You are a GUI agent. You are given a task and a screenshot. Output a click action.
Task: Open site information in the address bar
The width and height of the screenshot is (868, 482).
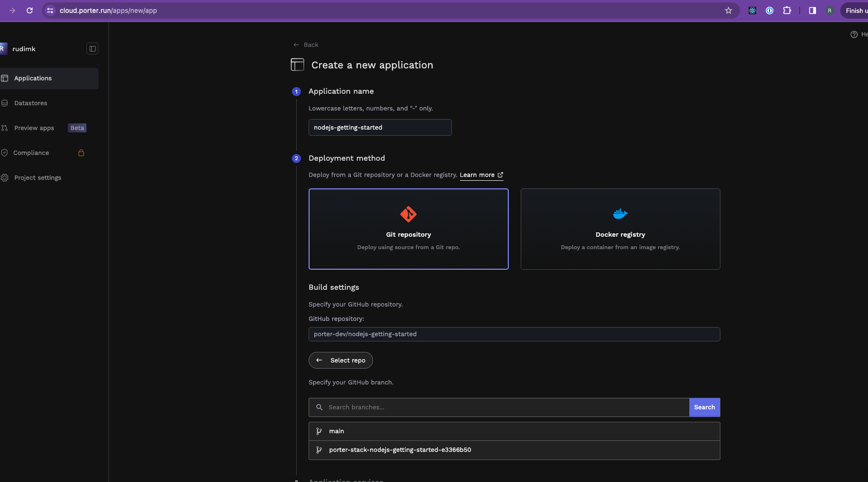50,11
